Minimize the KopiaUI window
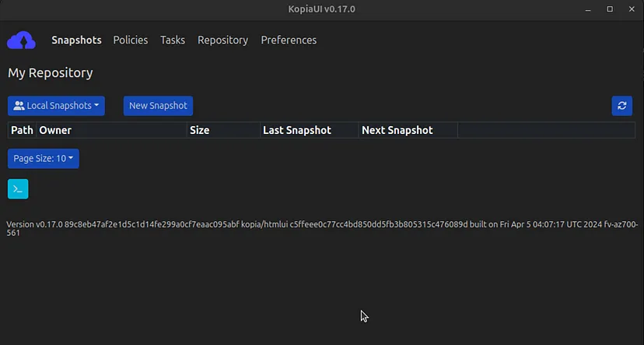 tap(588, 9)
